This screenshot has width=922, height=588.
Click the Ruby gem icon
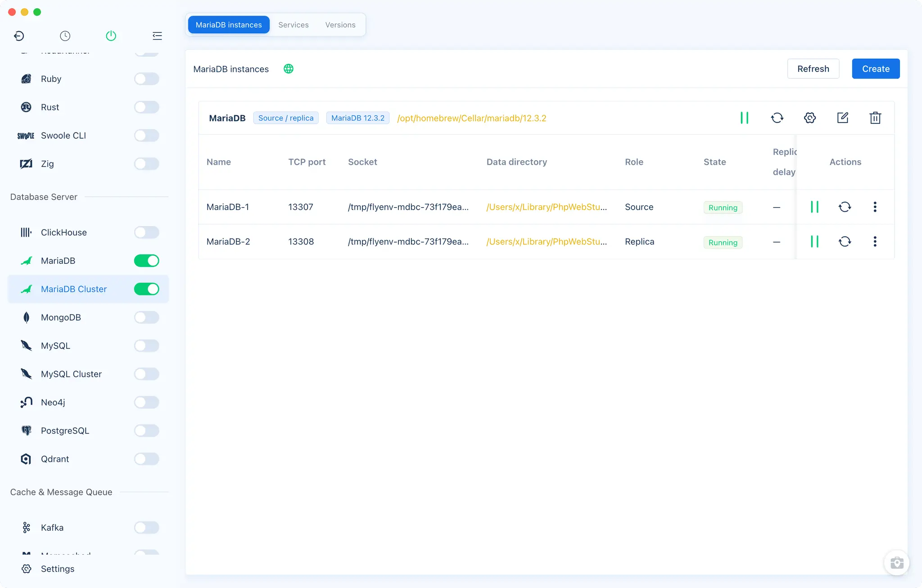(x=26, y=79)
